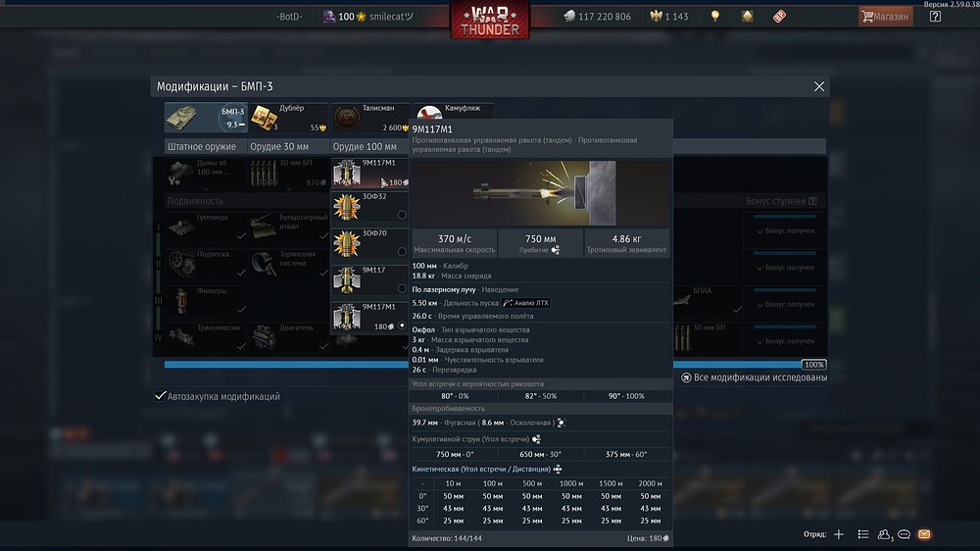980x551 pixels.
Task: Click the golden diamond icon in top bar
Action: [x=747, y=17]
